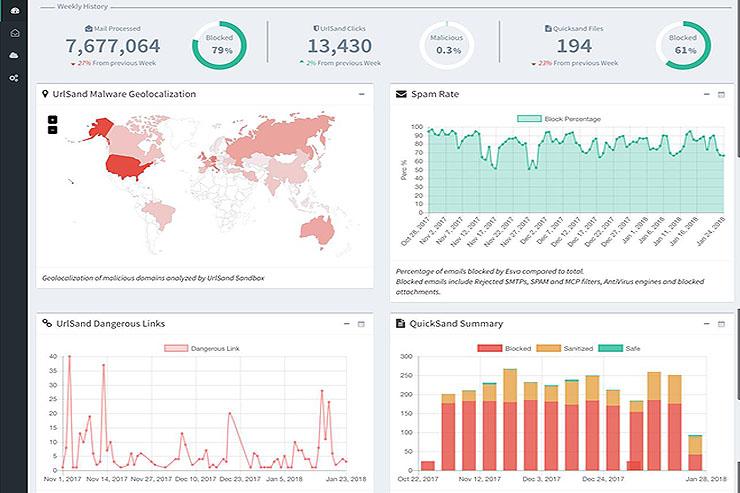Image resolution: width=740 pixels, height=493 pixels.
Task: Zoom out on the geolocalization map
Action: [52, 129]
